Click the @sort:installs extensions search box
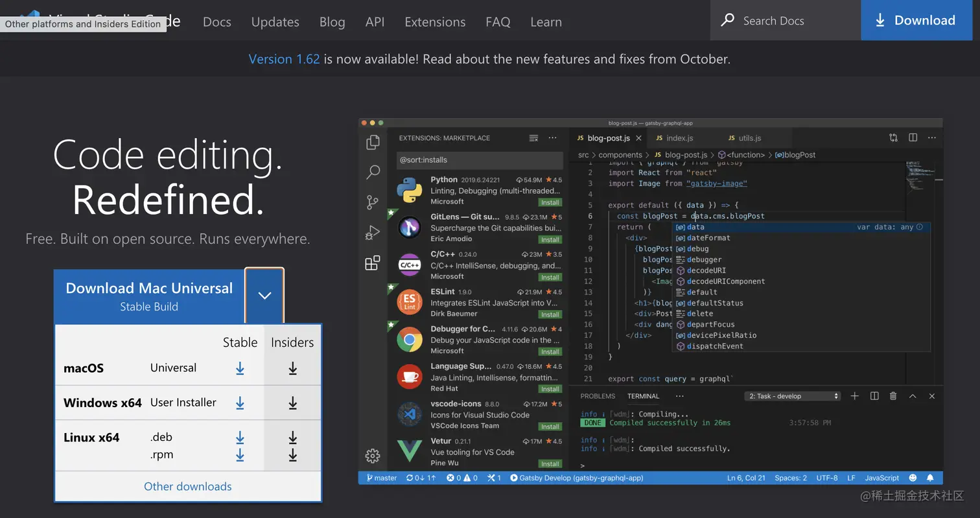The image size is (980, 518). (x=480, y=160)
